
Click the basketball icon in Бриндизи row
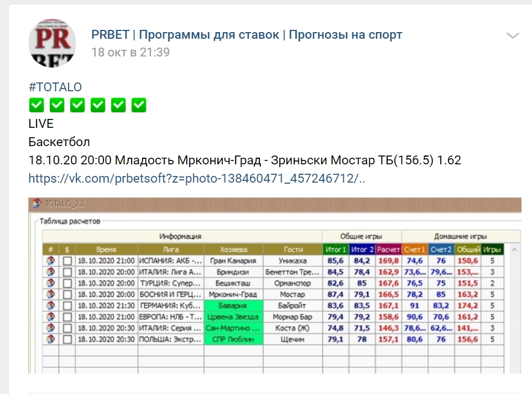coord(51,272)
